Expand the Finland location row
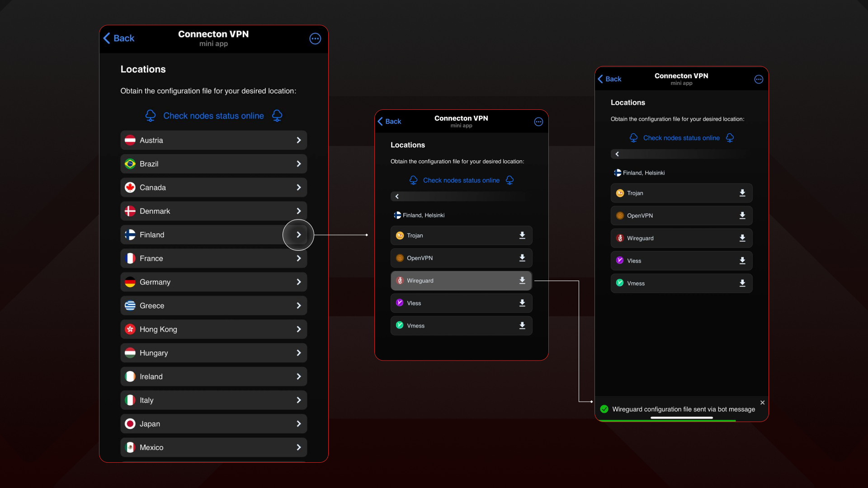868x488 pixels. pos(298,235)
